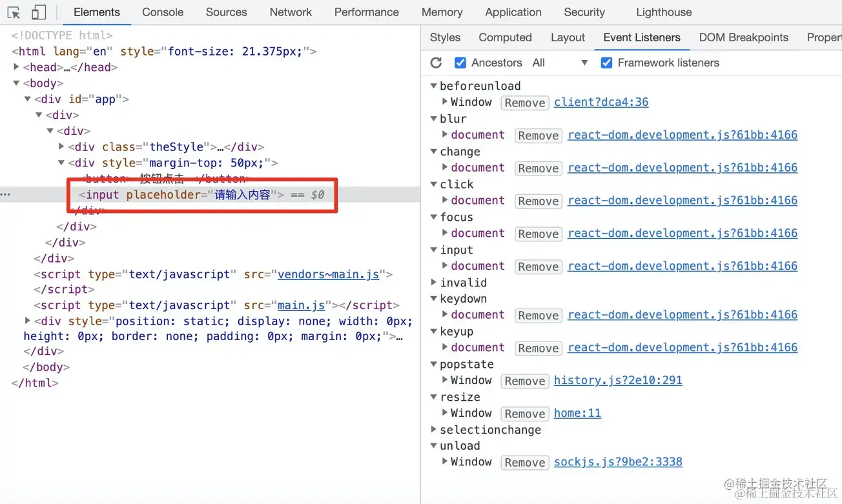842x504 pixels.
Task: Select the closing </html> tag line
Action: [x=35, y=383]
